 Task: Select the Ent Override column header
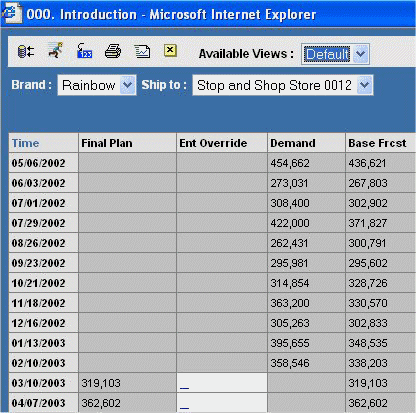[222, 143]
